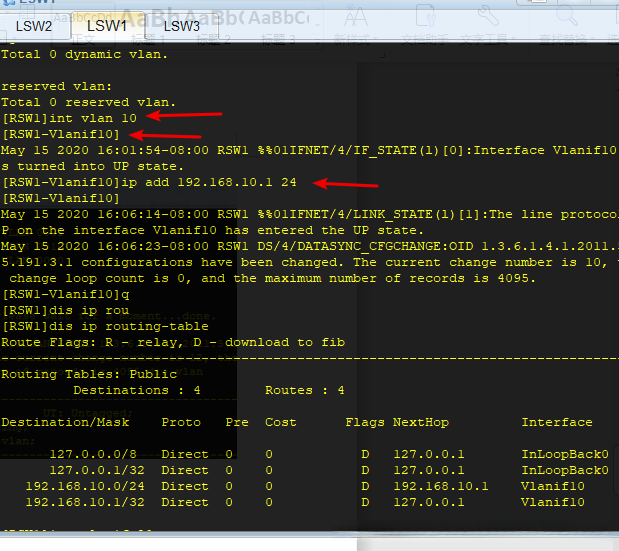
Task: Click Vlanif10 in the 192.168.10.0/24 row
Action: [553, 486]
